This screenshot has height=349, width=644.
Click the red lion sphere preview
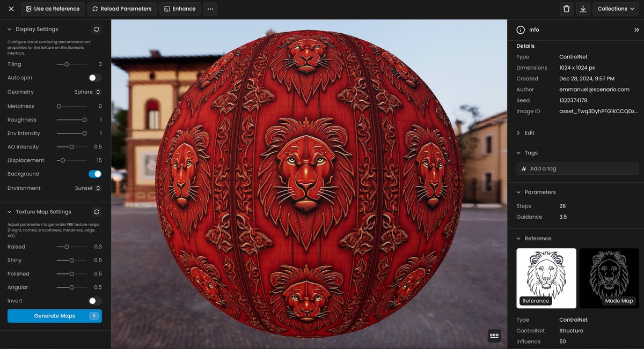click(x=309, y=184)
